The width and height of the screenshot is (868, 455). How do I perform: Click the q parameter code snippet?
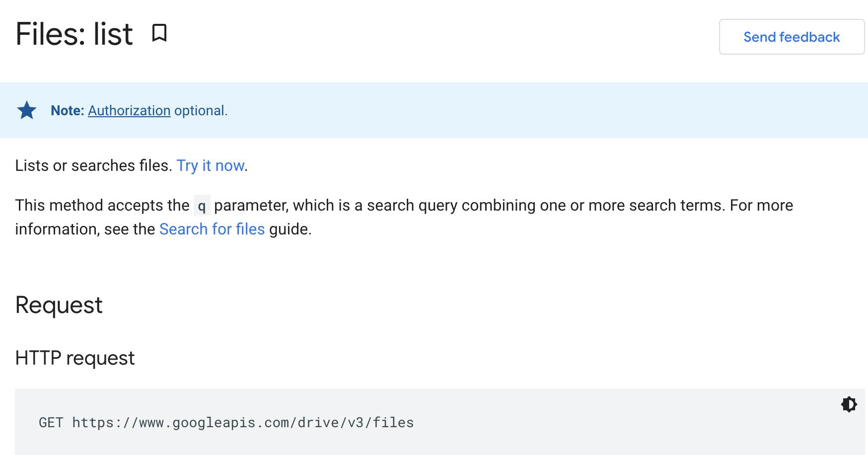point(202,205)
